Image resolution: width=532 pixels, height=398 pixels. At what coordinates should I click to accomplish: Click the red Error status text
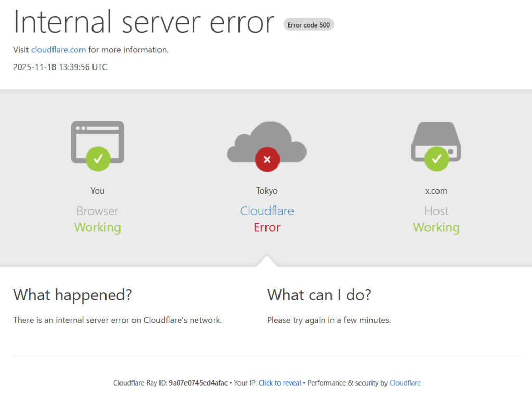click(267, 227)
